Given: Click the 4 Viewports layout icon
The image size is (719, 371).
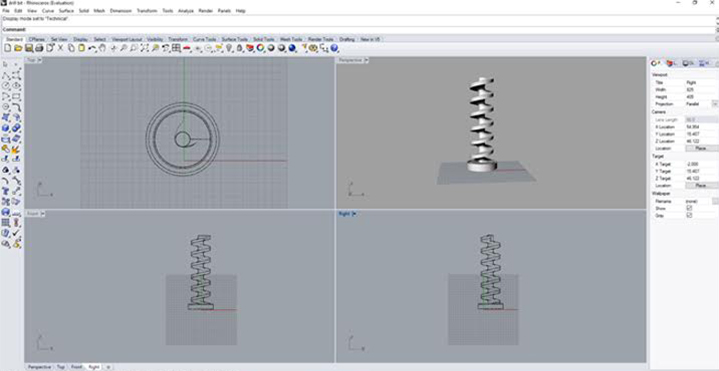Looking at the screenshot, I should coord(177,48).
